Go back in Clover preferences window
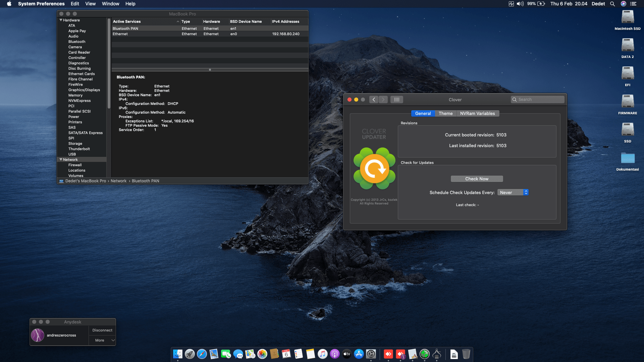 pos(374,100)
